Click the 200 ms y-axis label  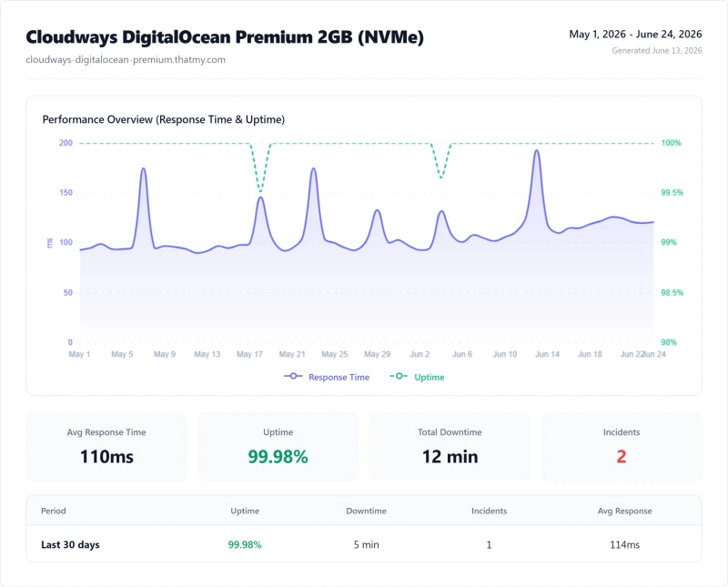point(66,143)
